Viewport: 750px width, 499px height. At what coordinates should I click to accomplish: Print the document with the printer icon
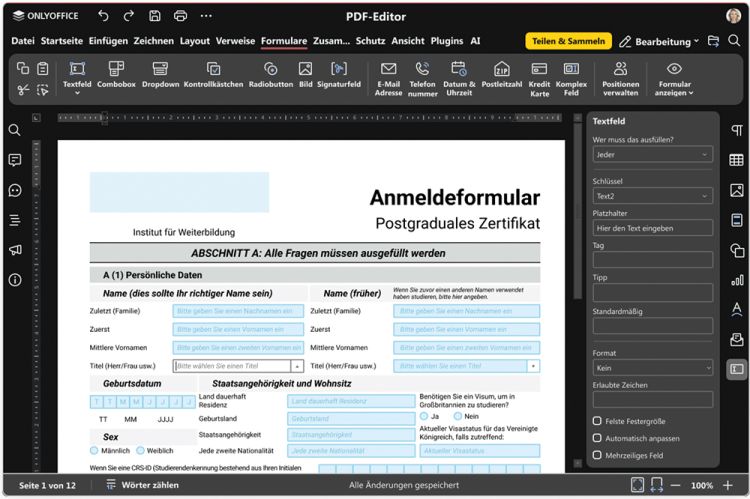pyautogui.click(x=180, y=16)
